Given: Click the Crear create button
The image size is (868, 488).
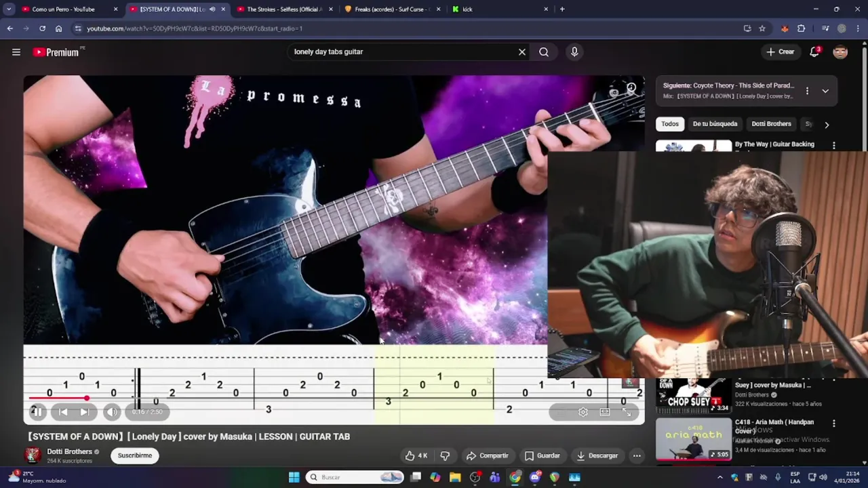Looking at the screenshot, I should 780,52.
